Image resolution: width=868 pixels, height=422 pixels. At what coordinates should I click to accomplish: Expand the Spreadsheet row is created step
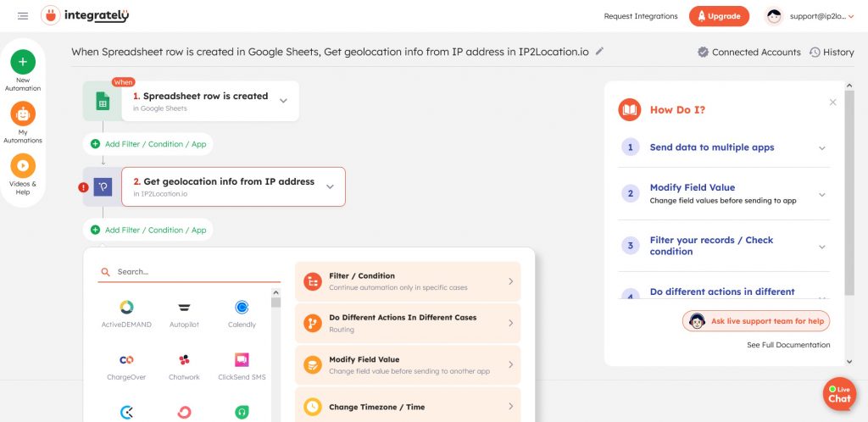coord(284,101)
